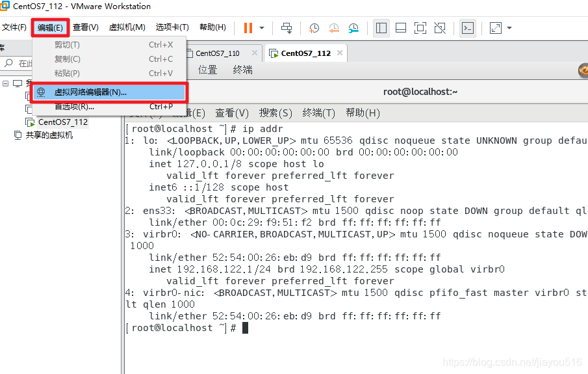The height and width of the screenshot is (374, 588).
Task: Click the Unity mode toolbar icon
Action: coord(439,28)
